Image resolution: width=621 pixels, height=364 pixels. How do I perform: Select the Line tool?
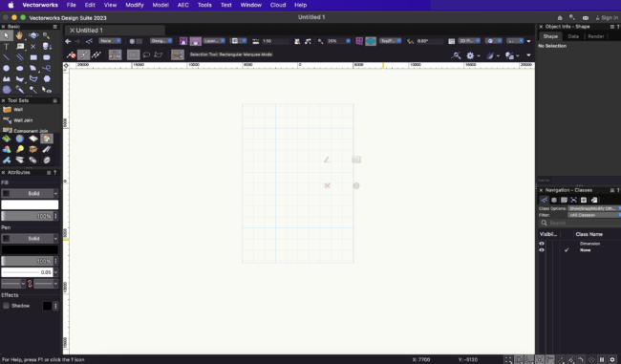click(7, 57)
